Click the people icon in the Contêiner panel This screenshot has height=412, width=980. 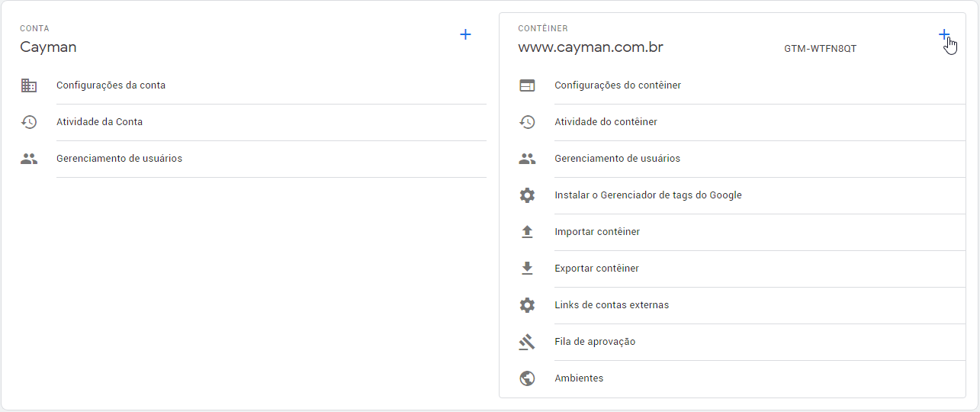point(527,159)
